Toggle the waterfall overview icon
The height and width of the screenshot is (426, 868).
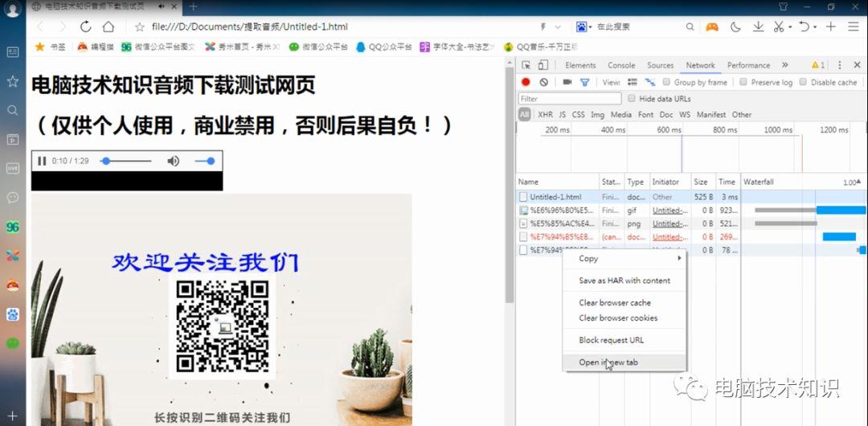pos(650,82)
